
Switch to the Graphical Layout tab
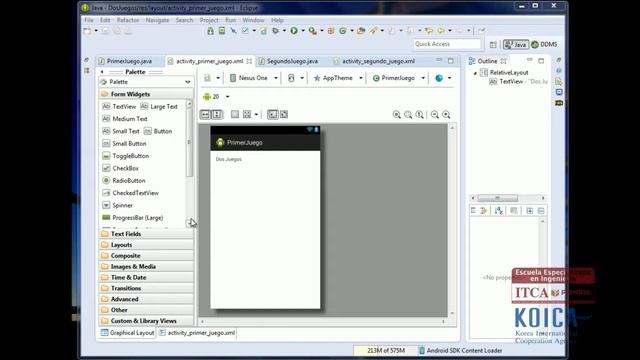point(127,333)
